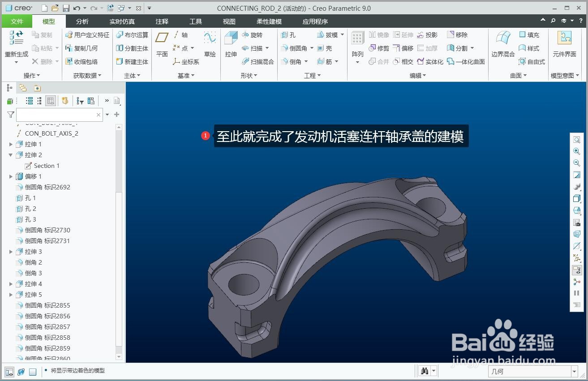Click New Body (新建主体) button

[132, 62]
